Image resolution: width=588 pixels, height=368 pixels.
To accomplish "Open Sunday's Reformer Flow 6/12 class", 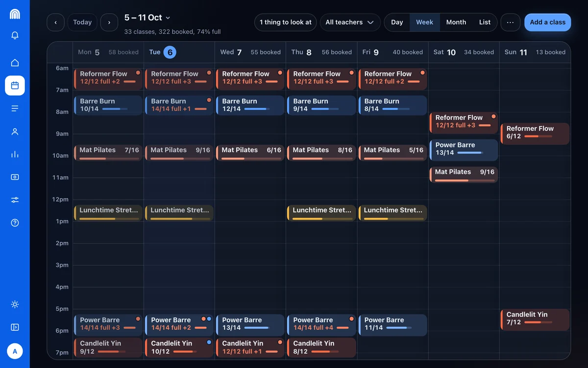I will coord(535,133).
